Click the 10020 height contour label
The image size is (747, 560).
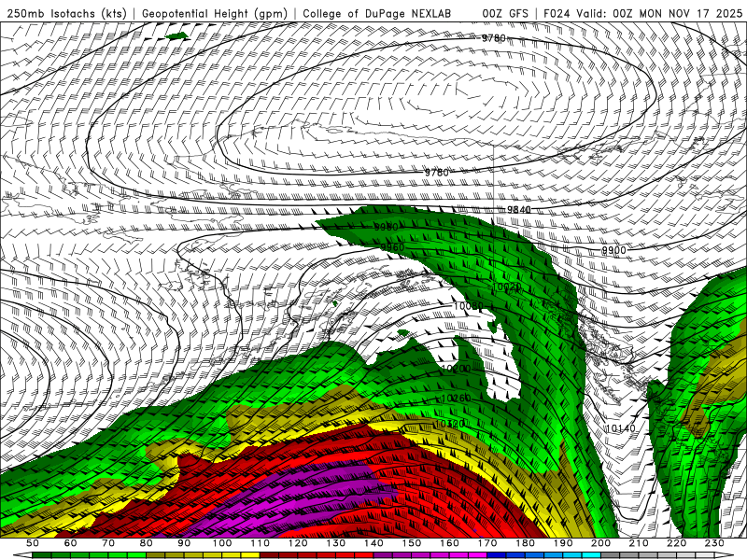[506, 287]
